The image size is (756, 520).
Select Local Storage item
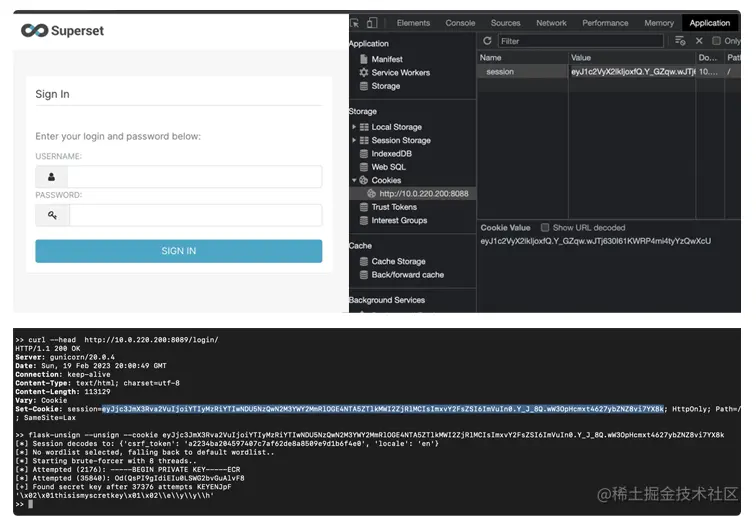click(396, 127)
